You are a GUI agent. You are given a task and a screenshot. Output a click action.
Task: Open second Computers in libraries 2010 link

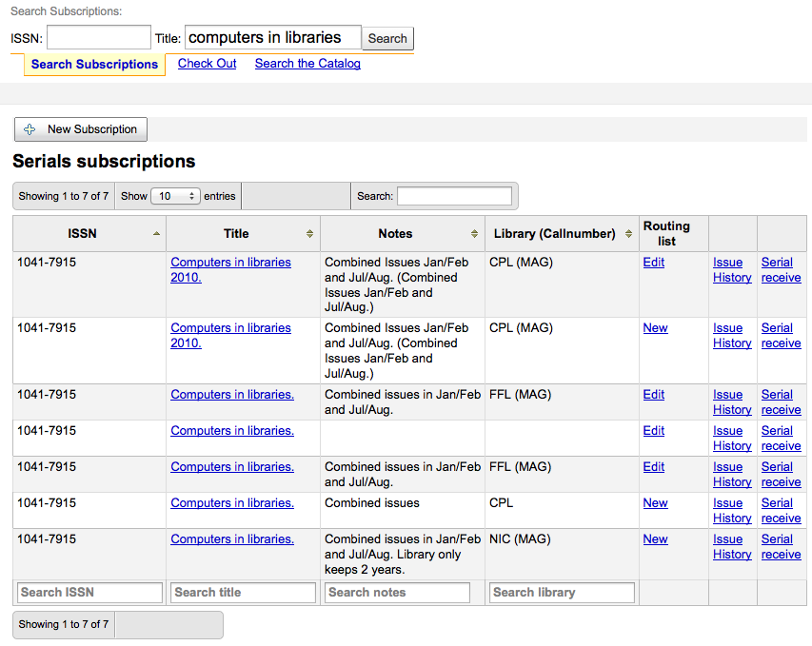click(x=230, y=336)
